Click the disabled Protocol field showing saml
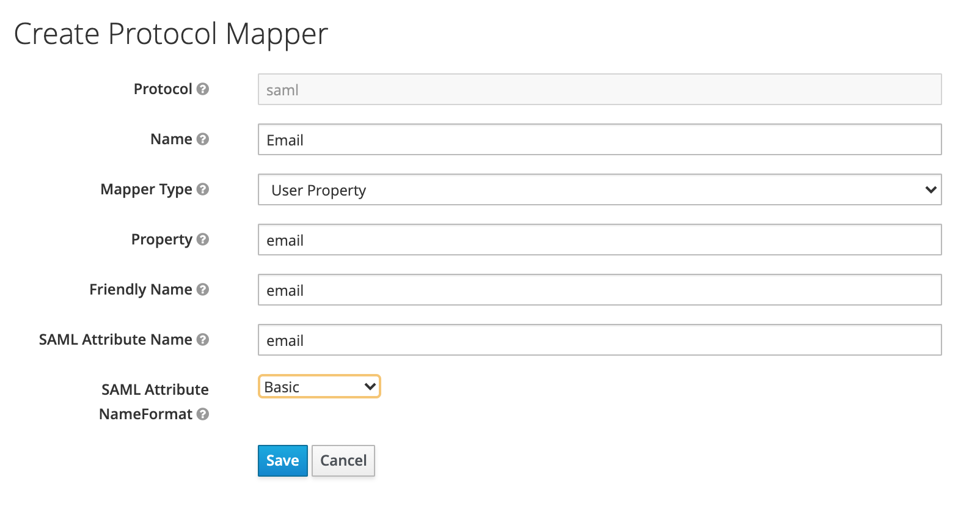The width and height of the screenshot is (980, 506). click(x=599, y=90)
